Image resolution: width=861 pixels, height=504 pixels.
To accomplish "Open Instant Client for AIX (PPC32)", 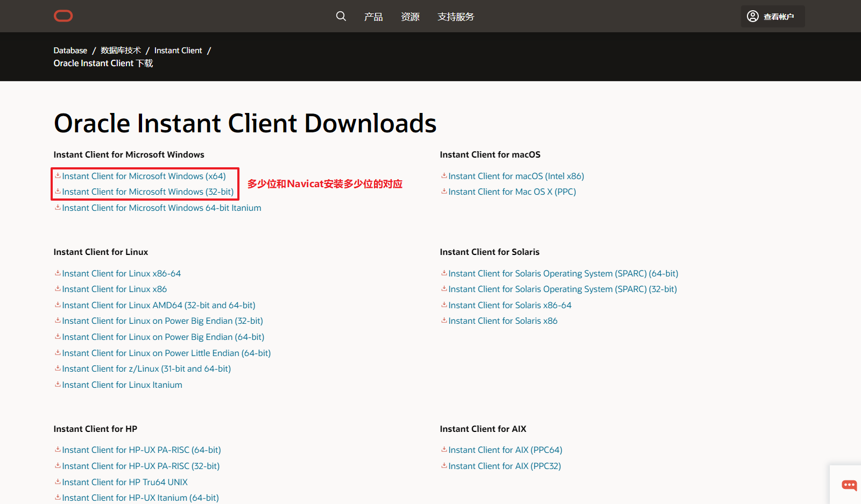I will coord(505,466).
